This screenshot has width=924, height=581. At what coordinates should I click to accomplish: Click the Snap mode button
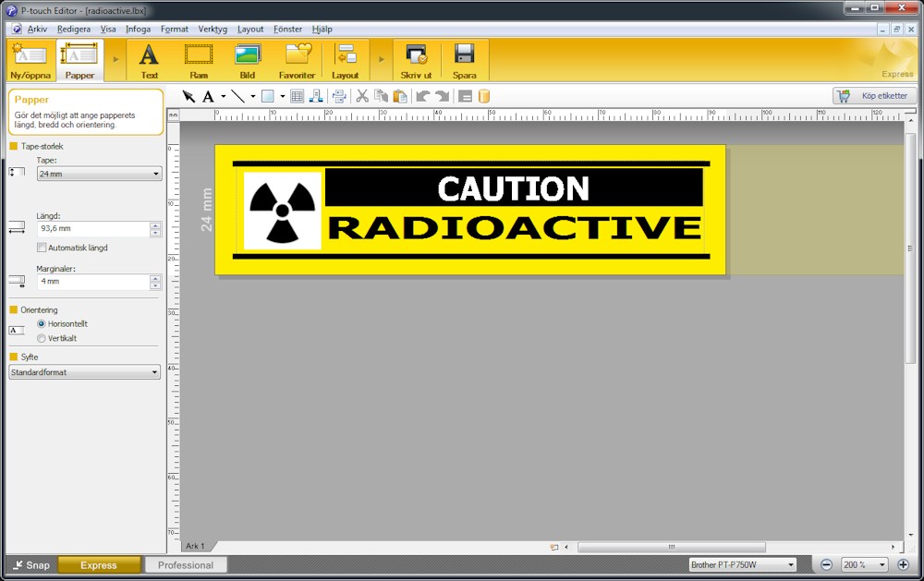(30, 565)
